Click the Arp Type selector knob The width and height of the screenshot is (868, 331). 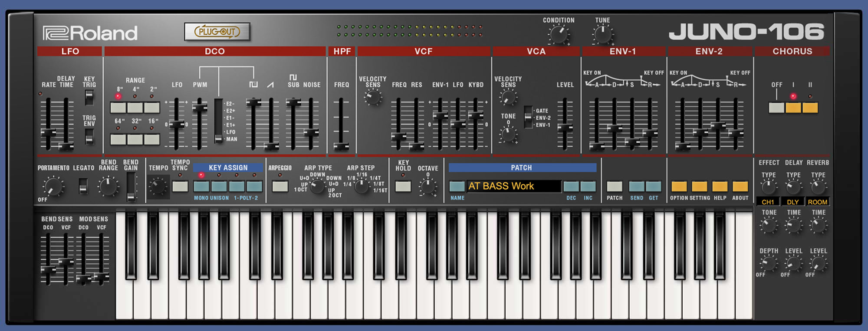tap(317, 187)
